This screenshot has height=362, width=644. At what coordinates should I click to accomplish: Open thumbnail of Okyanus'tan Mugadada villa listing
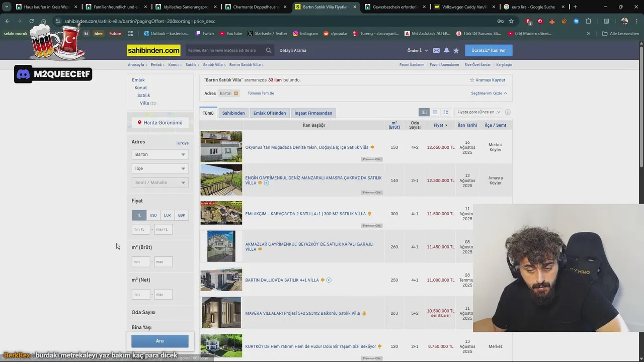(x=221, y=147)
